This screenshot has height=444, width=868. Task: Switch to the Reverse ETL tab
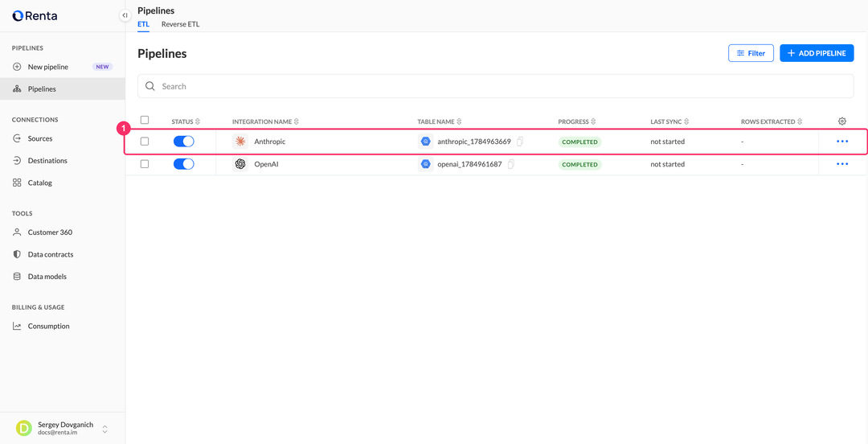coord(181,24)
